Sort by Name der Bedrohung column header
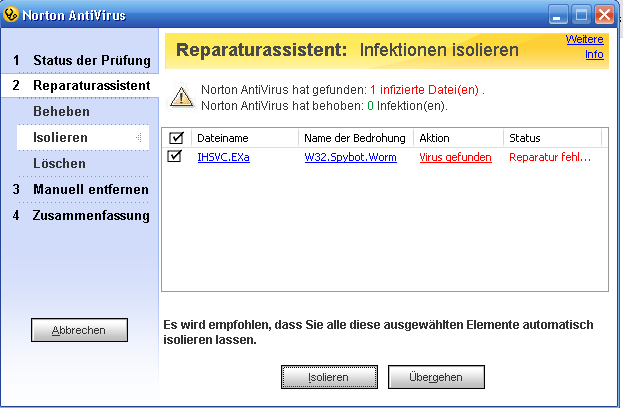This screenshot has width=623, height=408. pos(356,138)
